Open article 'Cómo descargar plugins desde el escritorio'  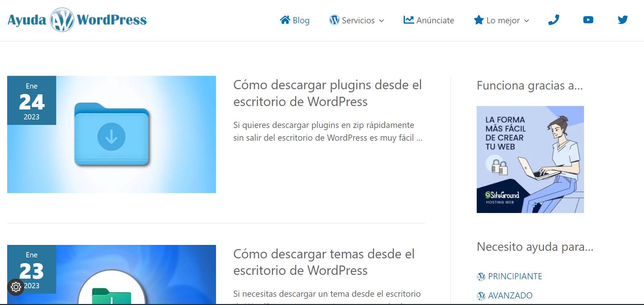[x=328, y=93]
